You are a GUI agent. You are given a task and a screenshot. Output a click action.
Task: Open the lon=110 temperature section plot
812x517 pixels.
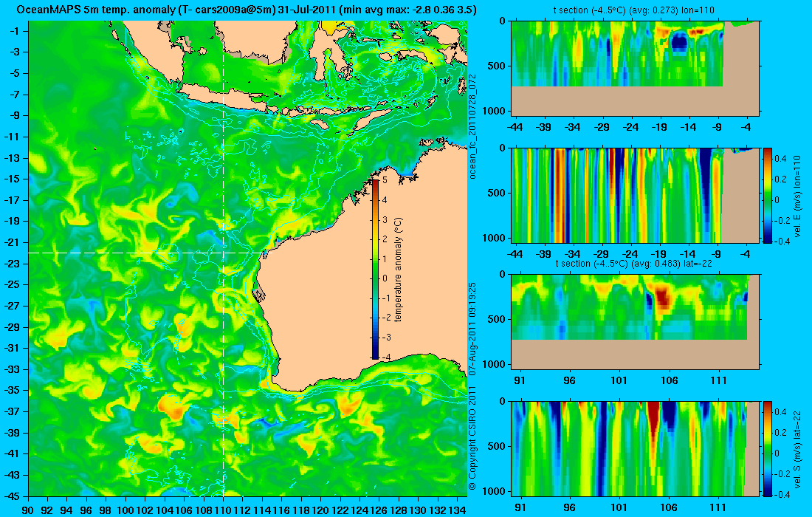point(636,68)
